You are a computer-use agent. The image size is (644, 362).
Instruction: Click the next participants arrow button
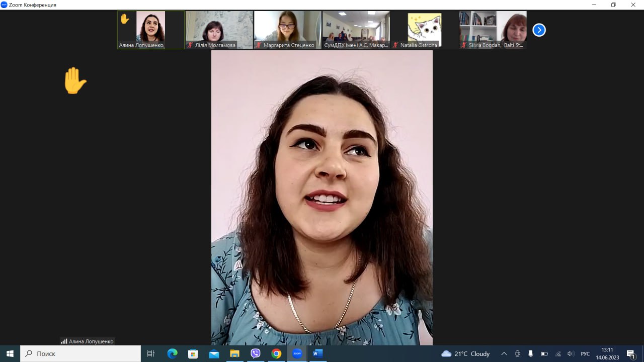(x=539, y=30)
